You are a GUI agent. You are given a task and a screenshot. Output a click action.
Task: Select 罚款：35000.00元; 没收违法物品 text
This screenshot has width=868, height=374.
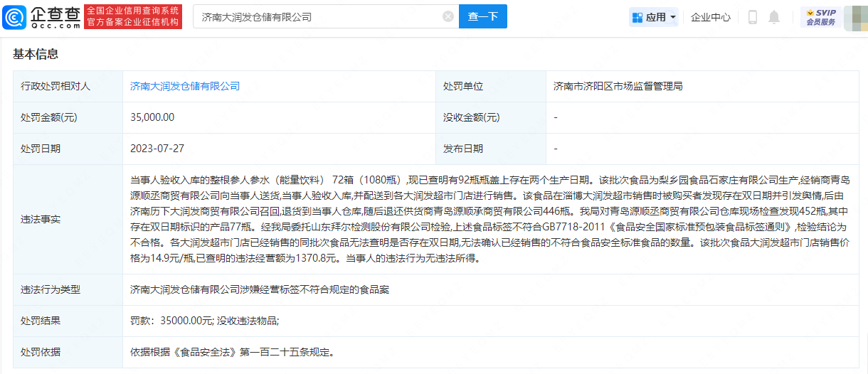coord(204,321)
